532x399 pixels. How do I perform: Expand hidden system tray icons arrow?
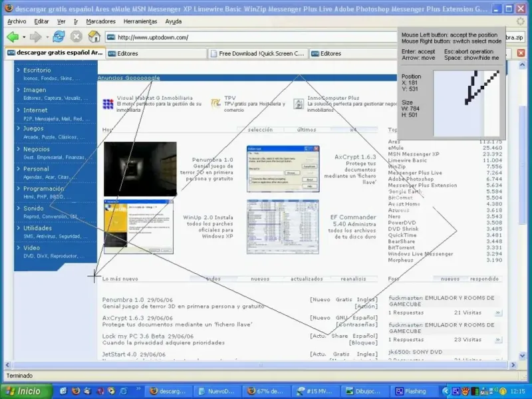point(446,391)
